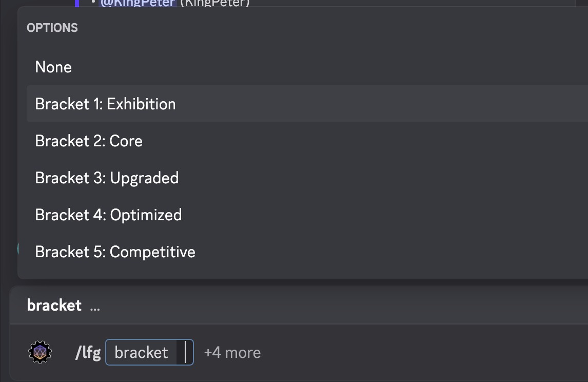Screen dimensions: 588x382
Task: Select the None option
Action: [53, 67]
